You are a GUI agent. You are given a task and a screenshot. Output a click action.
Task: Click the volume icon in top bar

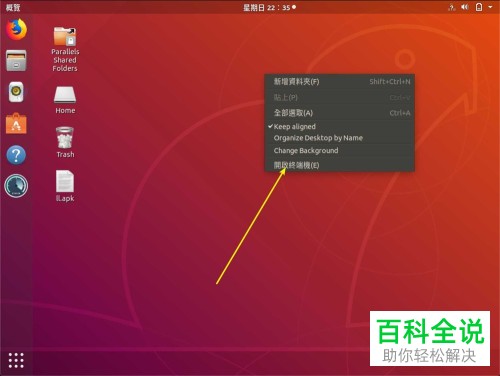point(465,7)
